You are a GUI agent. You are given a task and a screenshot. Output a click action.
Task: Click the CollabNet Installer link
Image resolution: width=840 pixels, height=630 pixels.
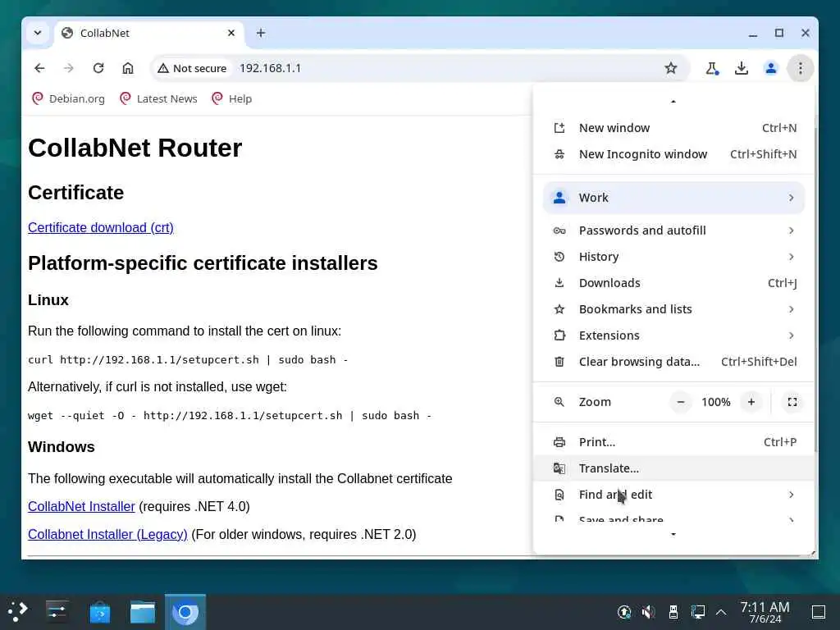pos(81,506)
